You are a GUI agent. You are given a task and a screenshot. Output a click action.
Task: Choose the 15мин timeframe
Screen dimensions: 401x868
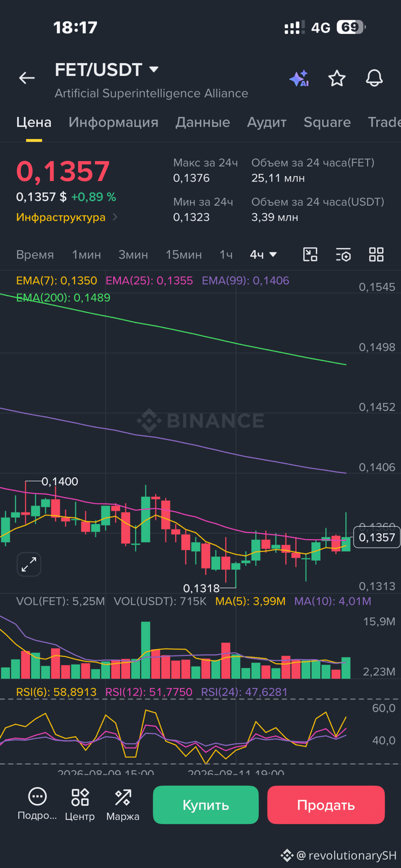[x=184, y=255]
